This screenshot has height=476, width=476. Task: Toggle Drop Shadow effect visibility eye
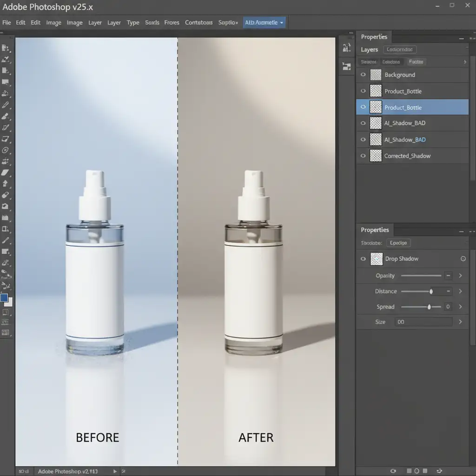pos(363,259)
